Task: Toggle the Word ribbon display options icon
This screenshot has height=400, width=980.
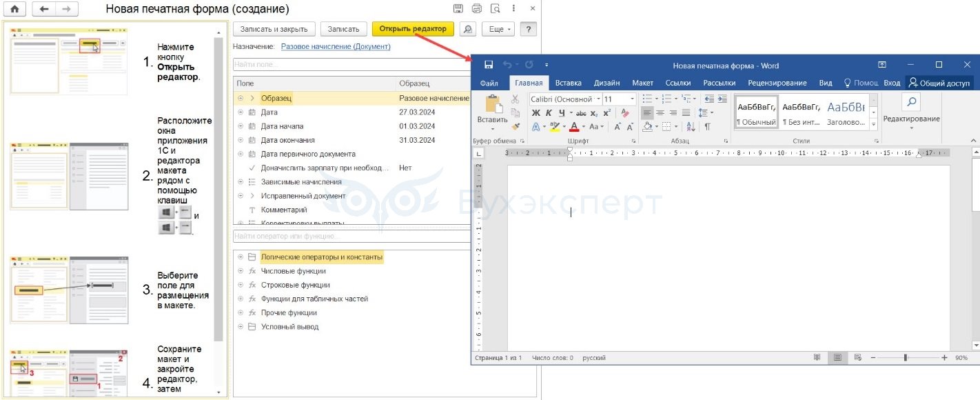Action: (x=882, y=65)
